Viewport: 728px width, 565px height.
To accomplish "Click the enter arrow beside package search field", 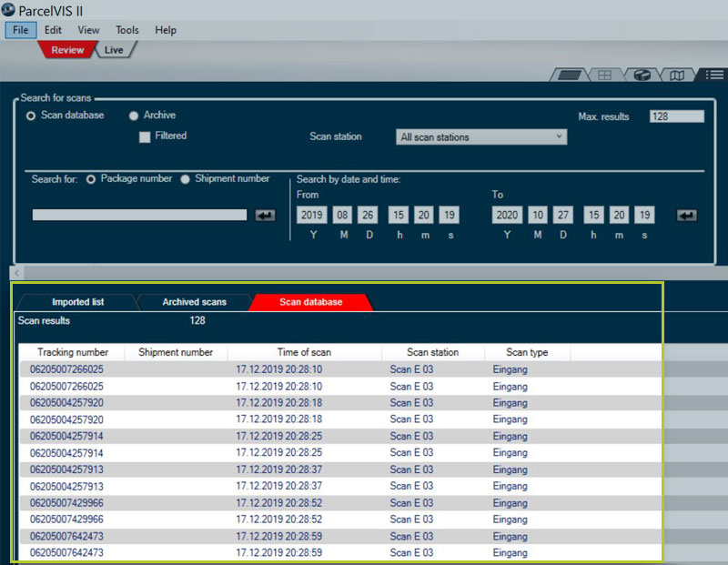I will coord(265,216).
